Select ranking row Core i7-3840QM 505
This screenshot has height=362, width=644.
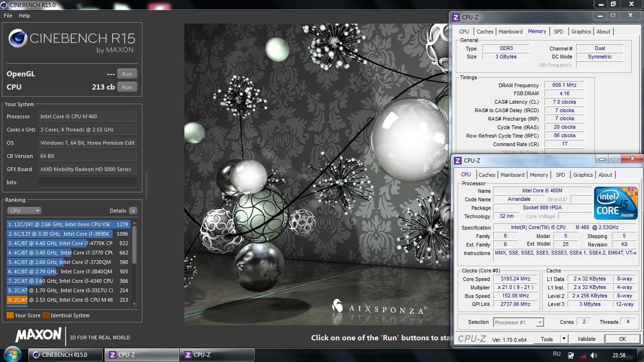tap(68, 271)
